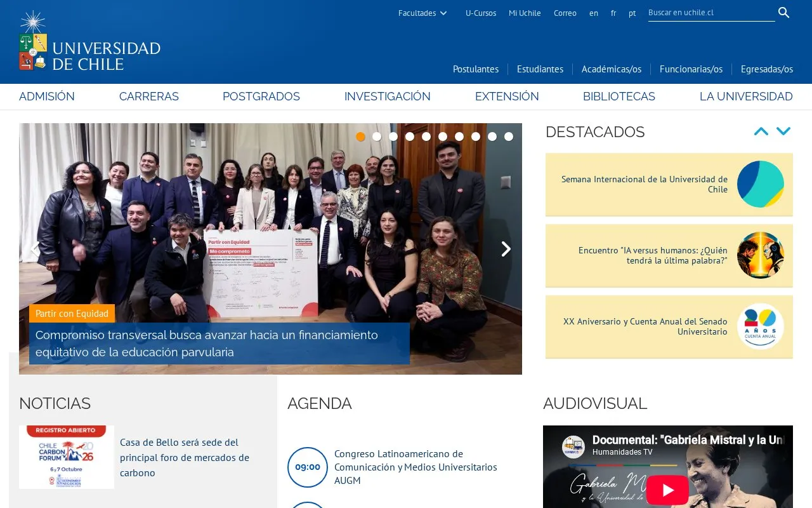
Task: Open the Estudiantes section
Action: [540, 69]
